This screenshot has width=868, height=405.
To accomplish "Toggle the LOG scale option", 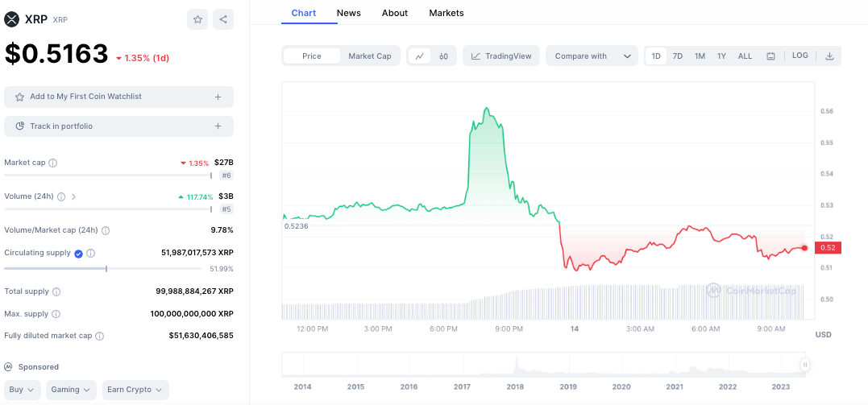I will click(x=799, y=56).
